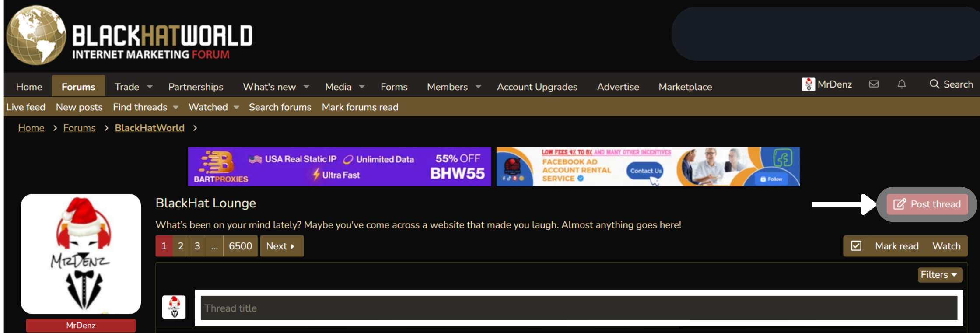This screenshot has height=333, width=980.
Task: Open the Marketplace tab
Action: click(685, 87)
